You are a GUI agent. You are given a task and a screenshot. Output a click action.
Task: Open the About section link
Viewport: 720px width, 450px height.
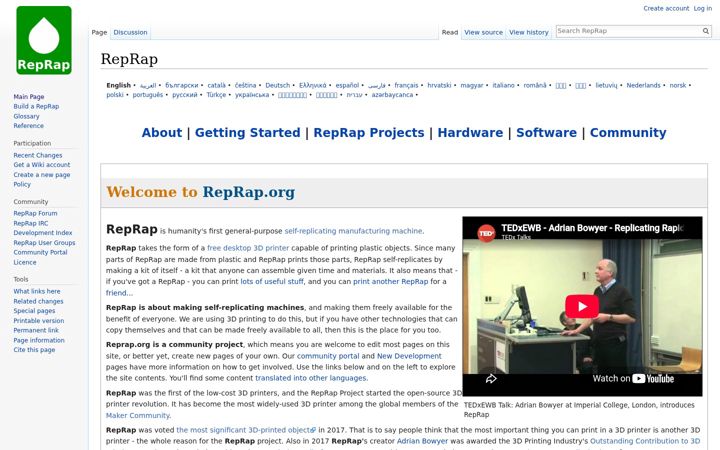(162, 133)
